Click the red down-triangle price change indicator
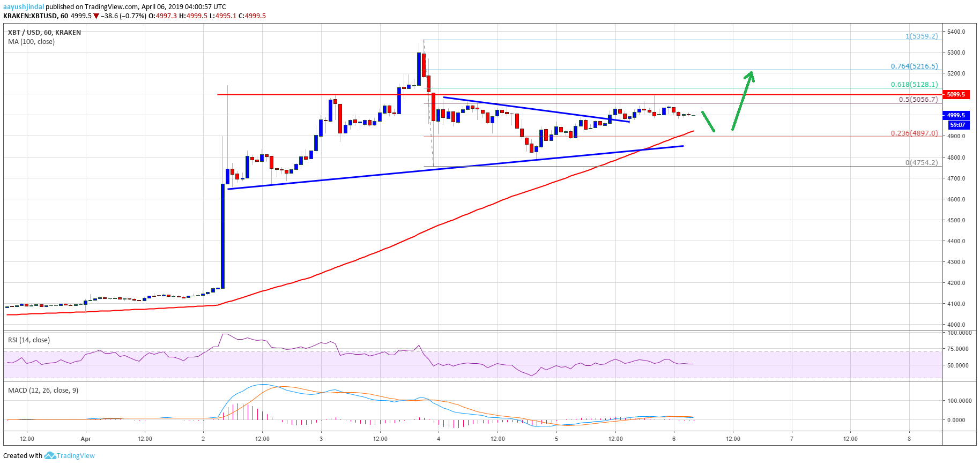This screenshot has height=465, width=980. pyautogui.click(x=96, y=16)
